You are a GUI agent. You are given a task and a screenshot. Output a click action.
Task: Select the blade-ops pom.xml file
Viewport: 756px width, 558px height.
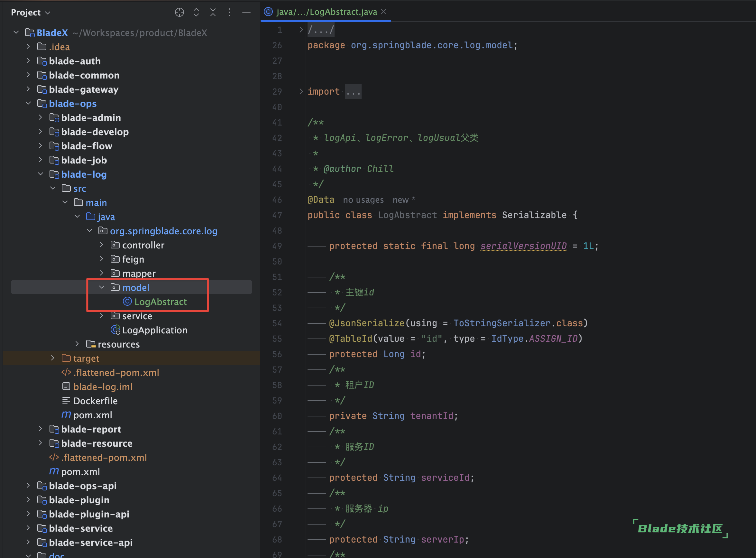pyautogui.click(x=75, y=471)
